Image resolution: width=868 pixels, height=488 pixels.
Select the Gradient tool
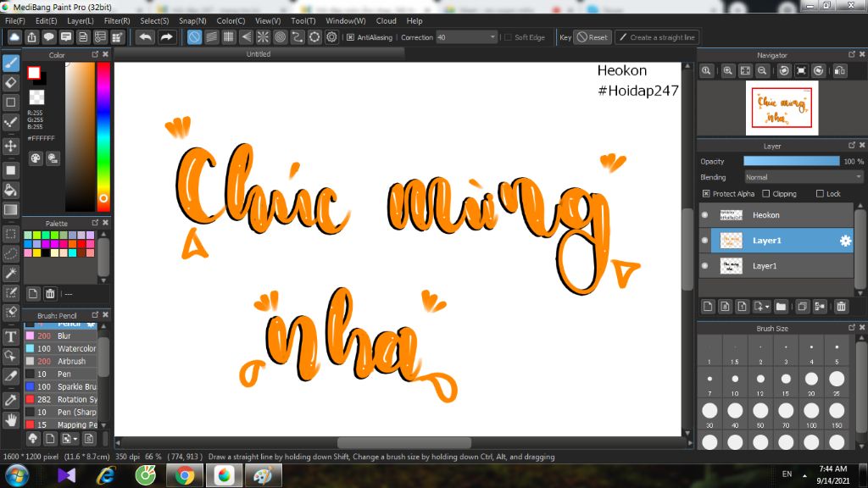(10, 210)
